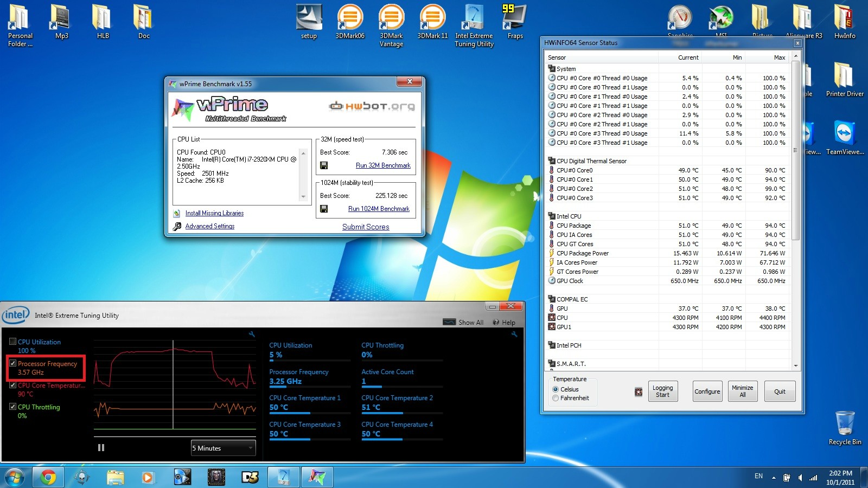
Task: Open the 5 Minutes time range dropdown
Action: click(x=223, y=448)
